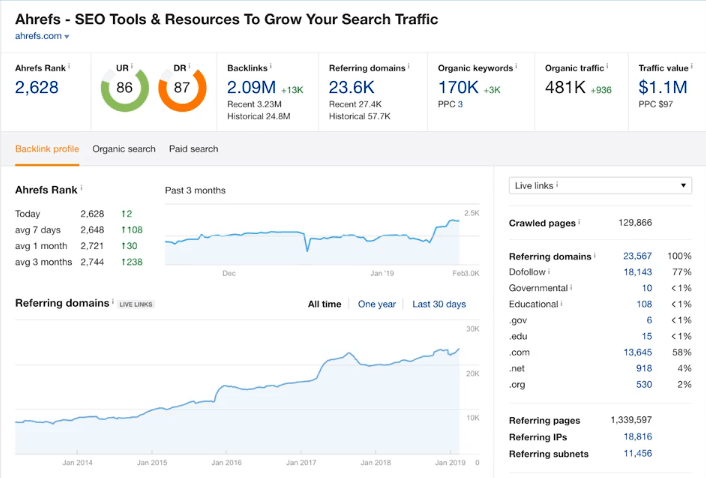Viewport: 706px width, 478px height.
Task: Click the Organic keywords info icon
Action: point(516,66)
